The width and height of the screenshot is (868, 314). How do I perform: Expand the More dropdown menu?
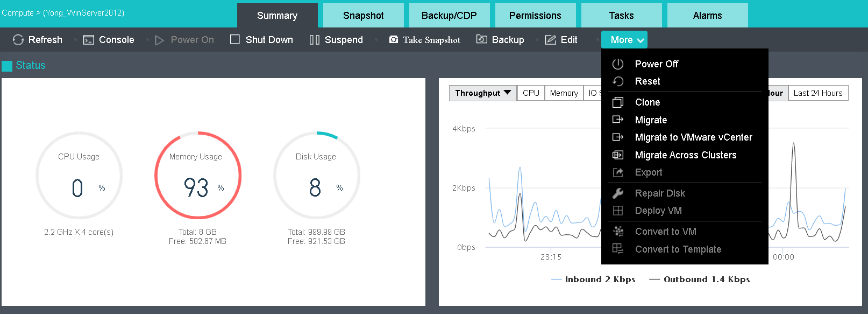pyautogui.click(x=624, y=40)
